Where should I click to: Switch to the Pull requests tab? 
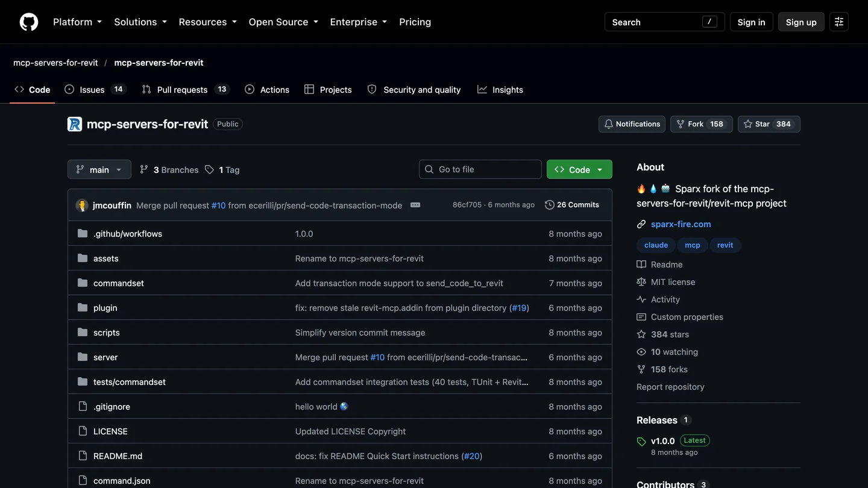point(186,89)
